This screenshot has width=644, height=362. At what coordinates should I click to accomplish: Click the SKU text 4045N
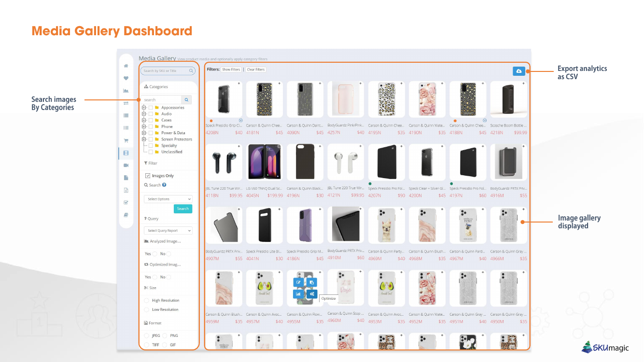[x=252, y=195]
